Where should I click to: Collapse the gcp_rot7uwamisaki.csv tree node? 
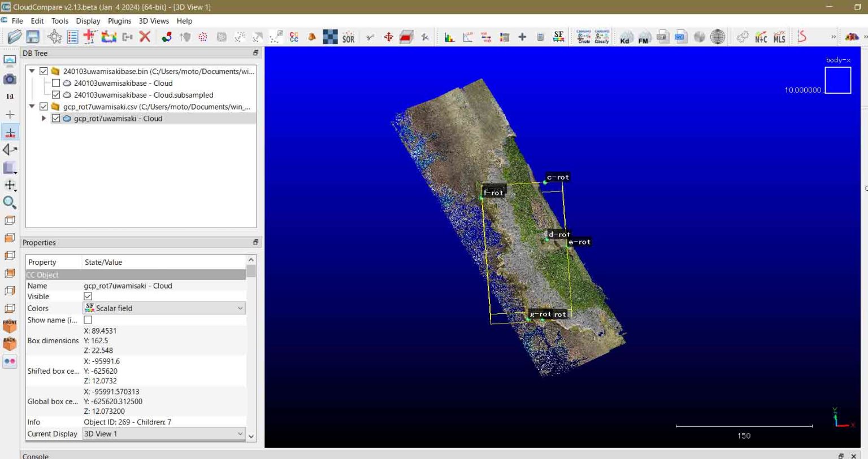pyautogui.click(x=32, y=107)
